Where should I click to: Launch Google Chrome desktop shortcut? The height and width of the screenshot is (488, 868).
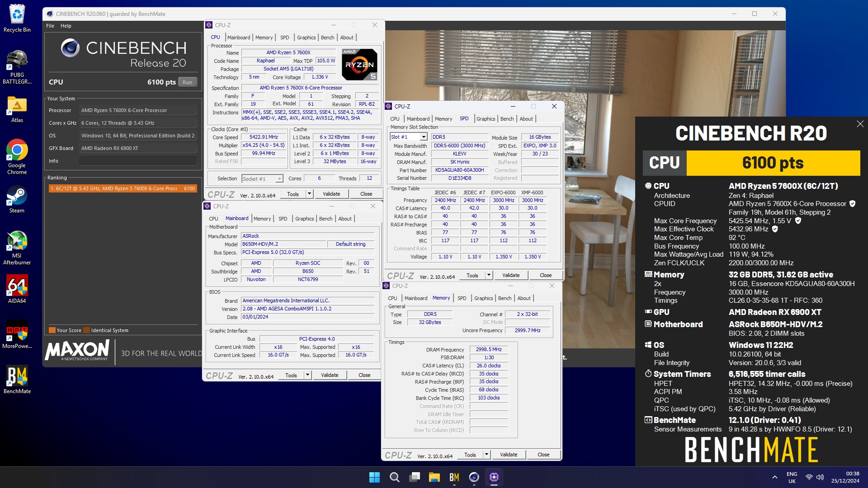(x=17, y=156)
